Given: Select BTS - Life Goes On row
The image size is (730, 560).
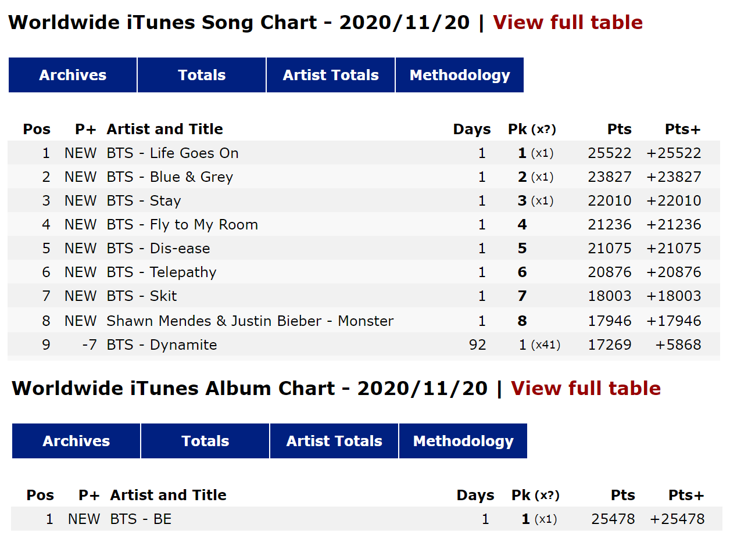Looking at the screenshot, I should tap(173, 153).
